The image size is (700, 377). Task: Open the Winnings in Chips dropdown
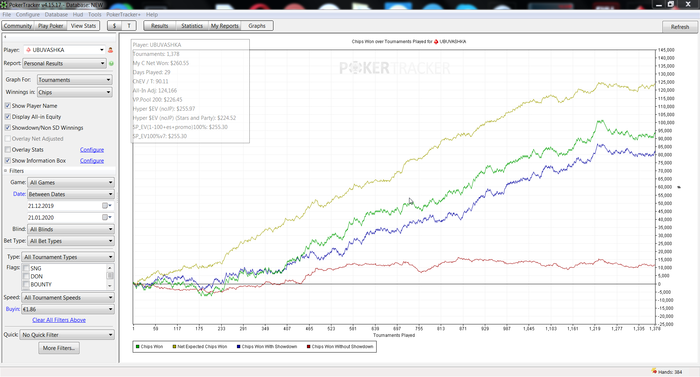coord(75,92)
